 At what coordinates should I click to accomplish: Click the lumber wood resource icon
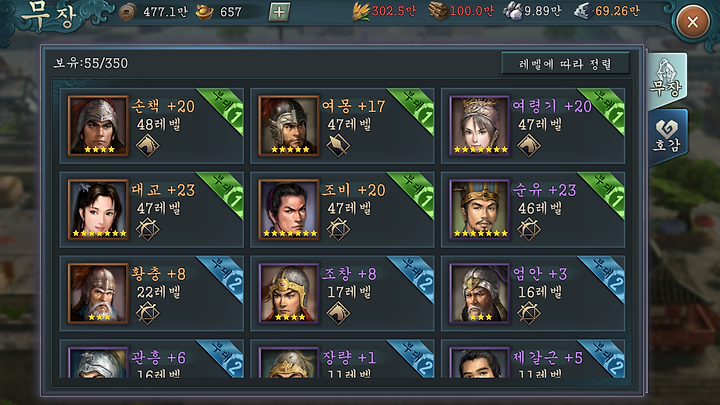(x=438, y=11)
